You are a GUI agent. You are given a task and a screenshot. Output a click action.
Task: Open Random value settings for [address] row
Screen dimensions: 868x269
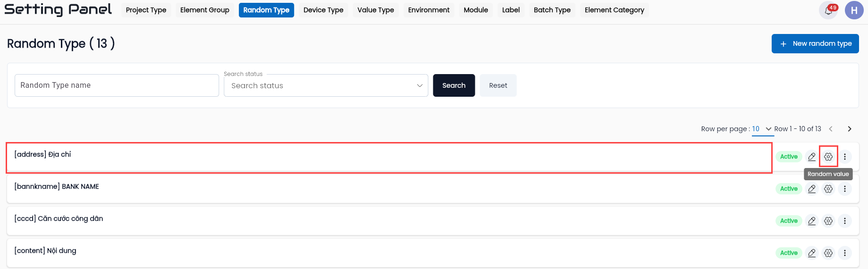pos(828,157)
